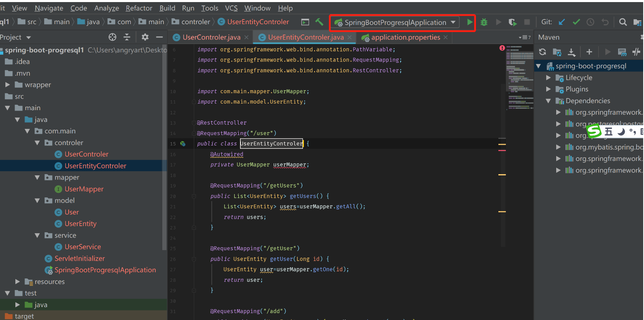Open Project panel settings gear

[145, 37]
